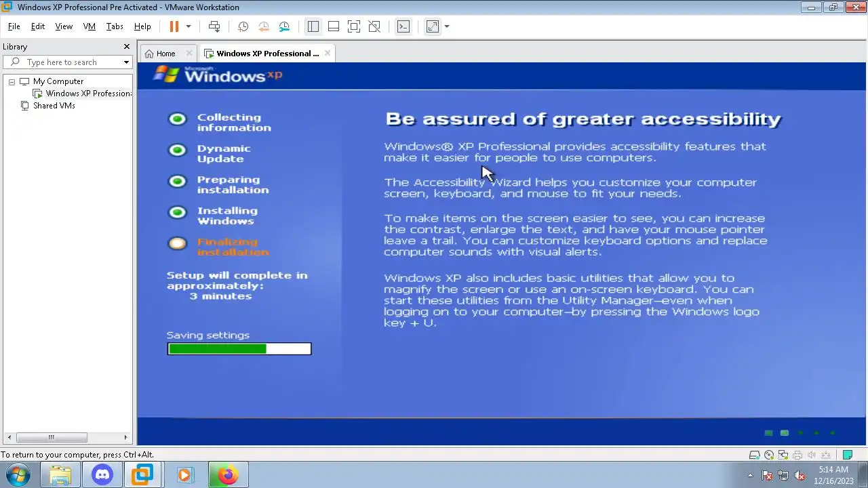This screenshot has width=868, height=488.
Task: Open the VM menu
Action: pyautogui.click(x=89, y=26)
